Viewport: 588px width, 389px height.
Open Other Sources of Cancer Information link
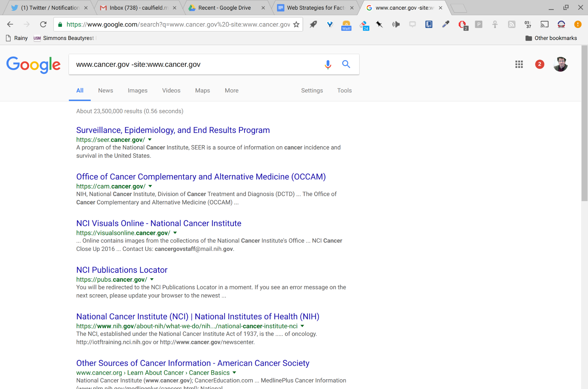[x=193, y=363]
